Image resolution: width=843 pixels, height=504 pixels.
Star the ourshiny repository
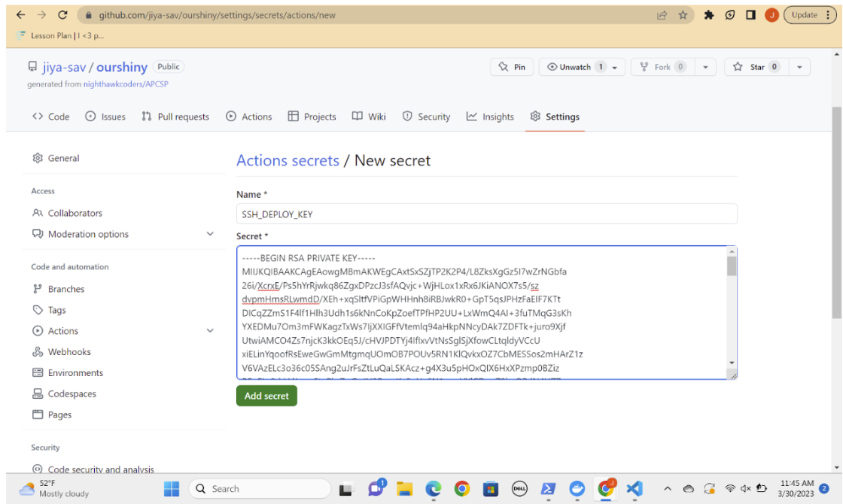[x=757, y=67]
